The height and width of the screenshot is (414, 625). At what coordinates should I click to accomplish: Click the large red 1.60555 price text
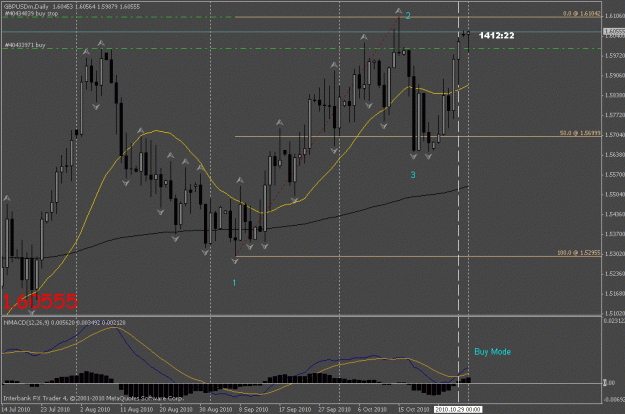pos(40,301)
